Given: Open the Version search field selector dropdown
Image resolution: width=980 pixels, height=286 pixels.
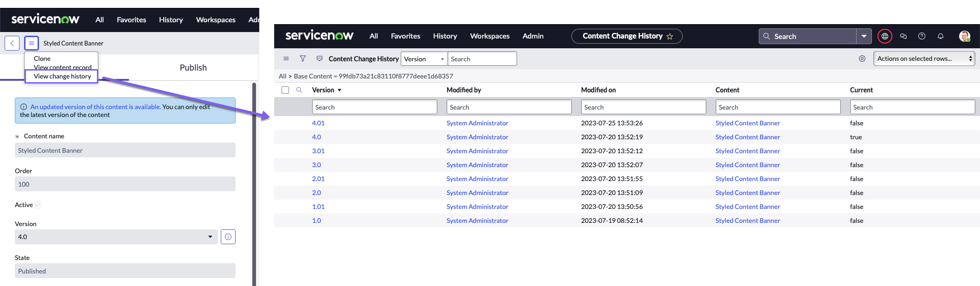Looking at the screenshot, I should pyautogui.click(x=424, y=59).
